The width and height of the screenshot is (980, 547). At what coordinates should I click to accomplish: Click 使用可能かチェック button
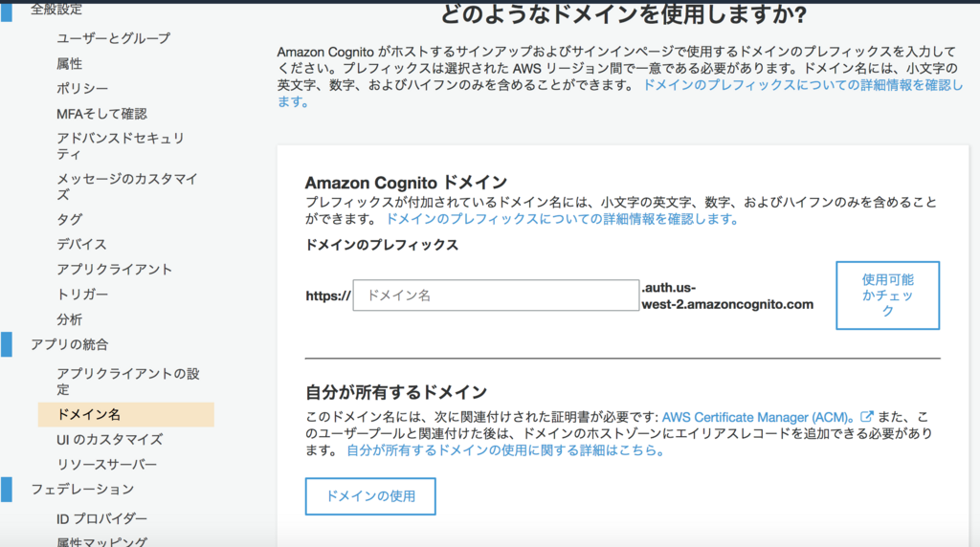pyautogui.click(x=887, y=295)
